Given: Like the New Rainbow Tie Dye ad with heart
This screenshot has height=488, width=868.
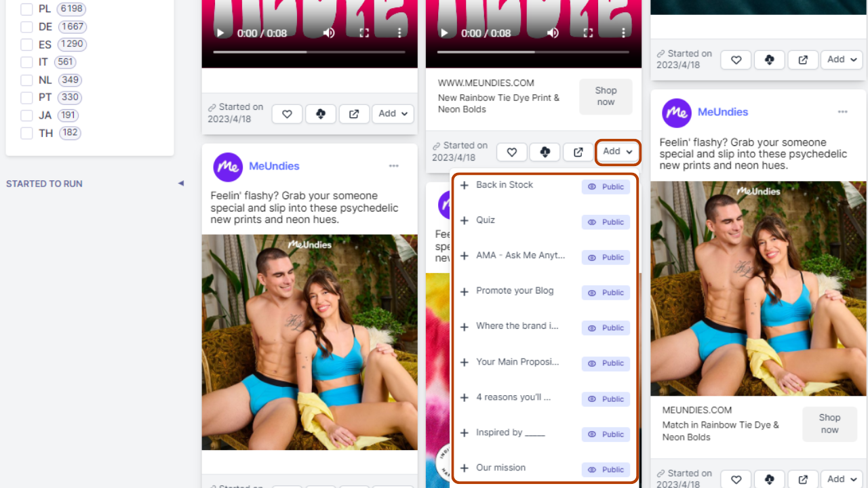Looking at the screenshot, I should [512, 152].
